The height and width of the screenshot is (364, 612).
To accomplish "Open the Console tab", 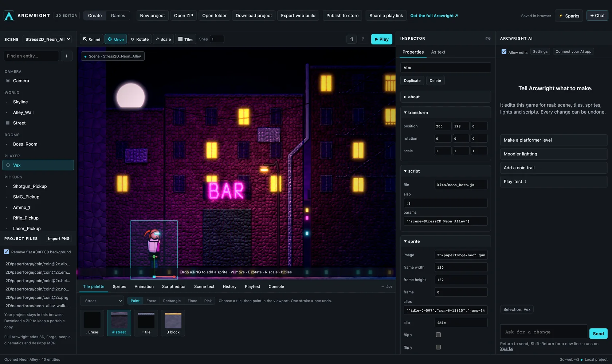I will pyautogui.click(x=276, y=287).
